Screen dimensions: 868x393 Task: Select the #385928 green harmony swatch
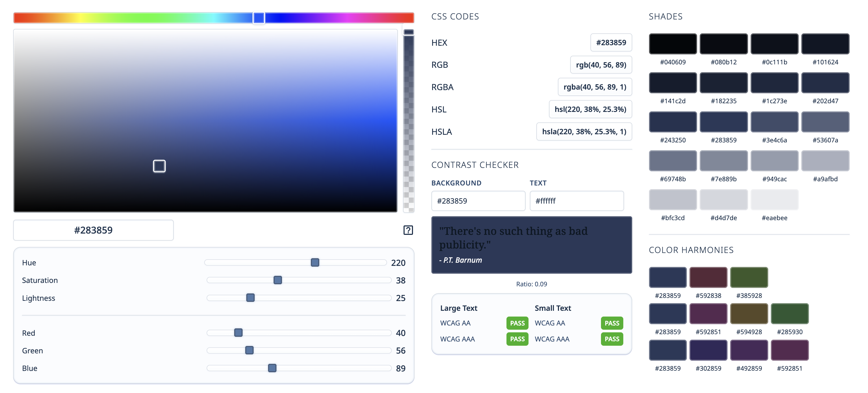749,277
